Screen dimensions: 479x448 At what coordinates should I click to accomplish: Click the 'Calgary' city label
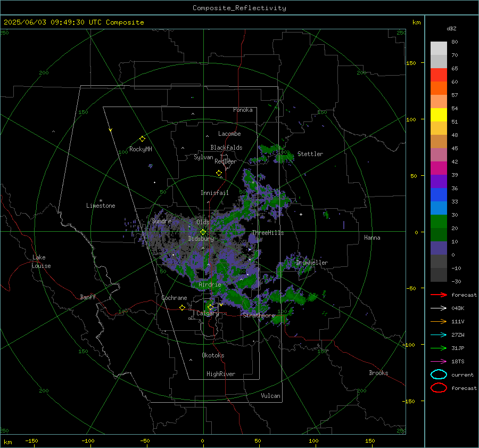(208, 313)
